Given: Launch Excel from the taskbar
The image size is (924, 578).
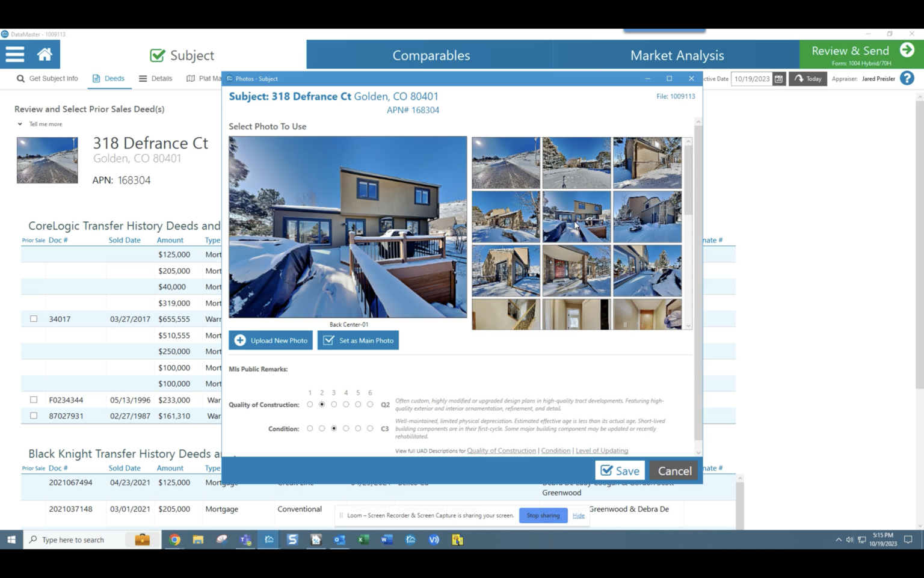Looking at the screenshot, I should [x=363, y=540].
